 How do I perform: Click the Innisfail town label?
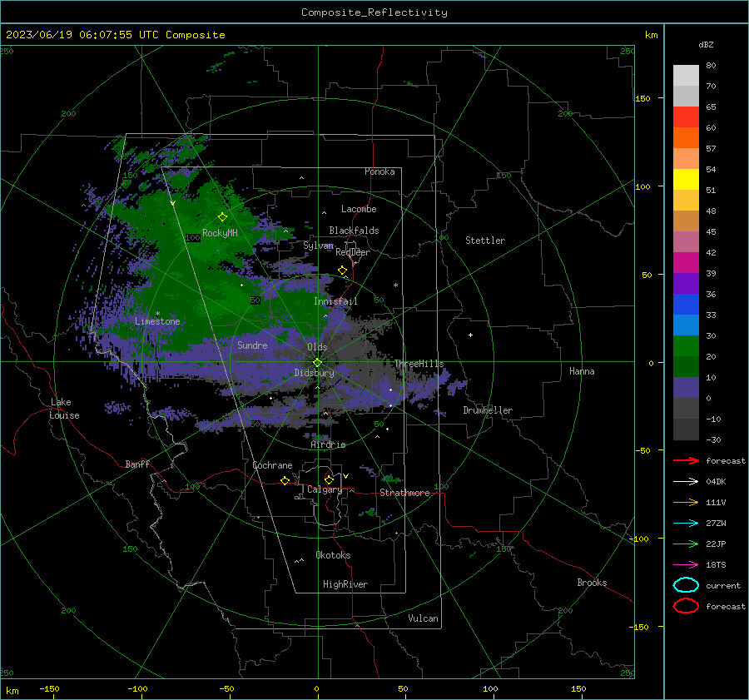tap(335, 301)
